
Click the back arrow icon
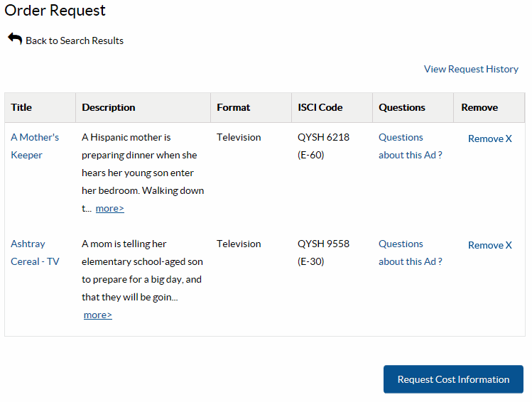pos(15,38)
